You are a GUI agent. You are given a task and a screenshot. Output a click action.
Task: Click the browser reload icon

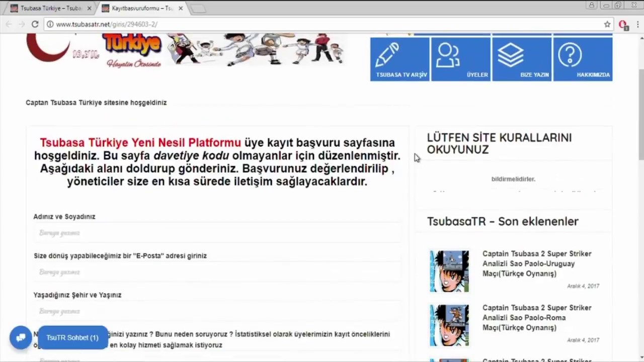[x=35, y=24]
